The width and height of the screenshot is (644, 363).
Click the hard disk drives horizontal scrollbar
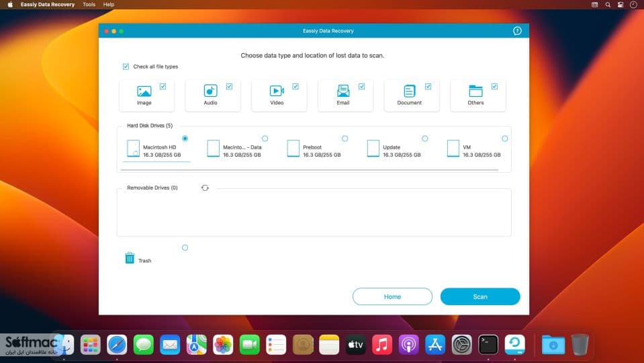point(310,169)
